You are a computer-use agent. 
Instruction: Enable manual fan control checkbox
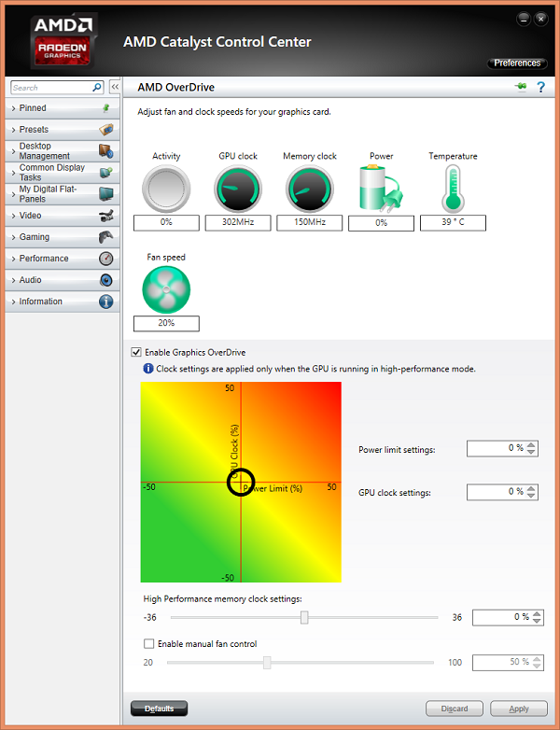(148, 643)
